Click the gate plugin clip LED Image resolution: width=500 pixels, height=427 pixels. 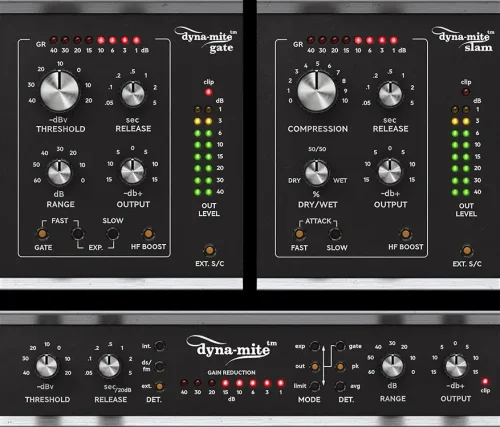pyautogui.click(x=209, y=92)
